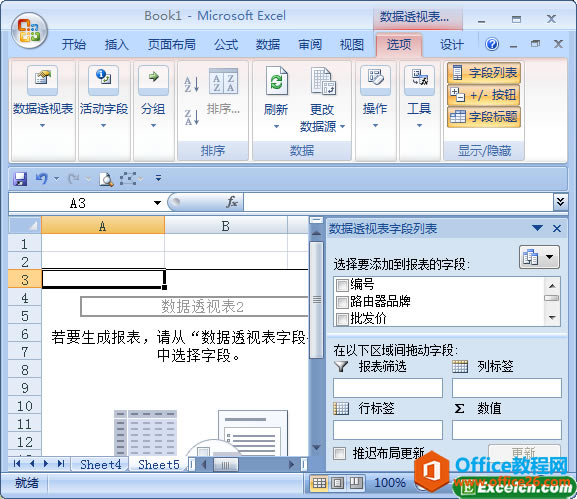Click the sort ascending A-Z icon

(192, 84)
